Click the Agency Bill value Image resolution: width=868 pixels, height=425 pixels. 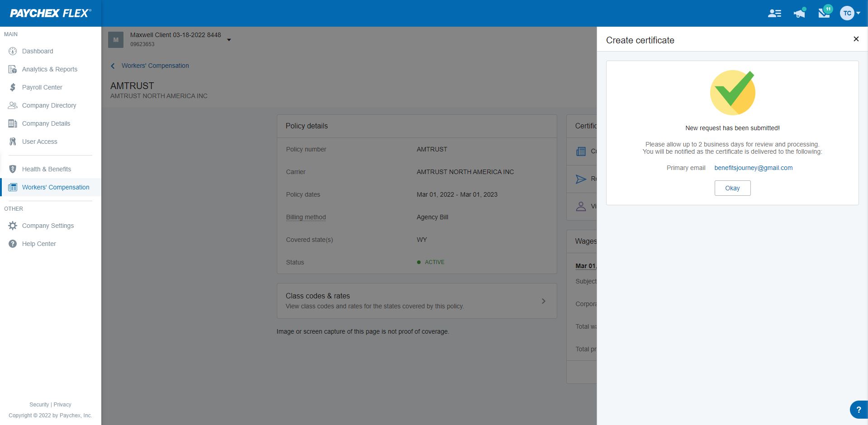[x=432, y=217]
